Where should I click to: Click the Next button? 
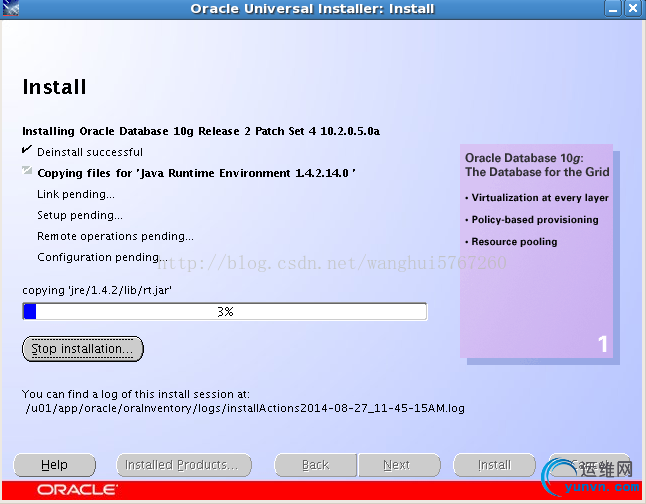point(399,465)
